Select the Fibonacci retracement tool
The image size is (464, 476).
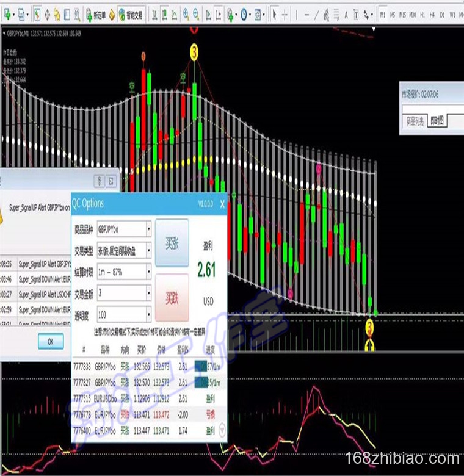click(x=336, y=14)
